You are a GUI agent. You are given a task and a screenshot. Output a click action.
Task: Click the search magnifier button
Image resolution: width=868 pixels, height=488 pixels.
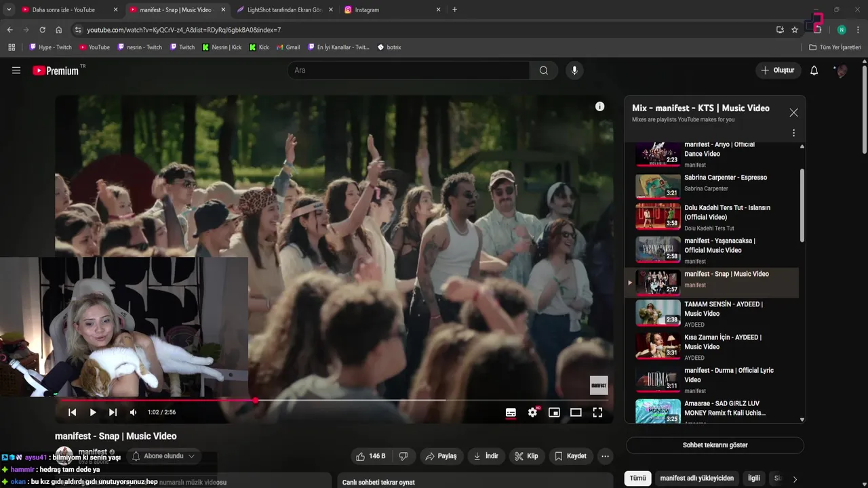coord(544,70)
